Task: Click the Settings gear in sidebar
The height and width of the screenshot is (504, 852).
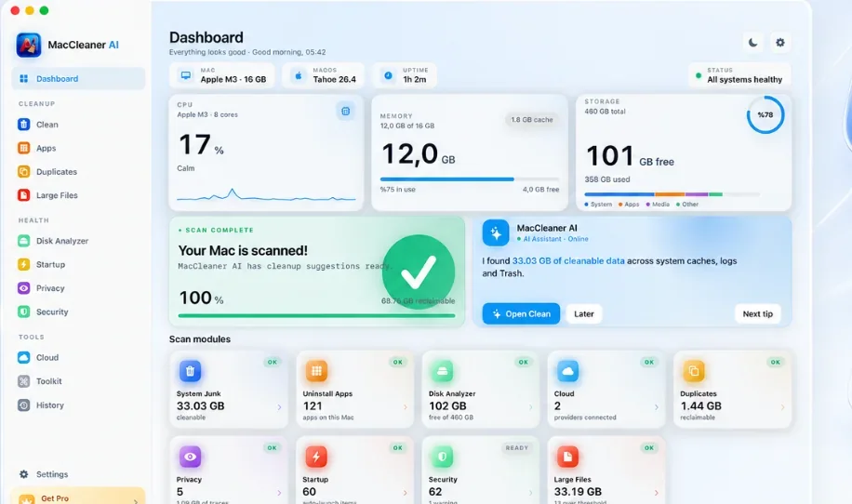Action: 24,474
